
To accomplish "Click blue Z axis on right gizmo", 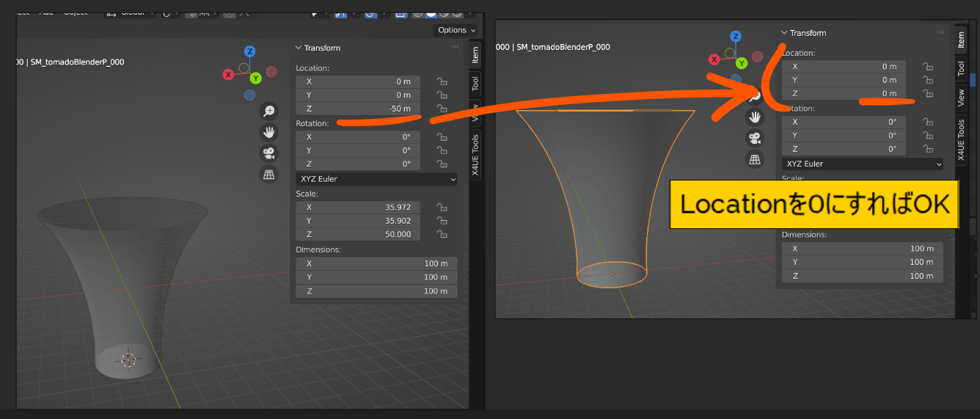I will pyautogui.click(x=736, y=37).
